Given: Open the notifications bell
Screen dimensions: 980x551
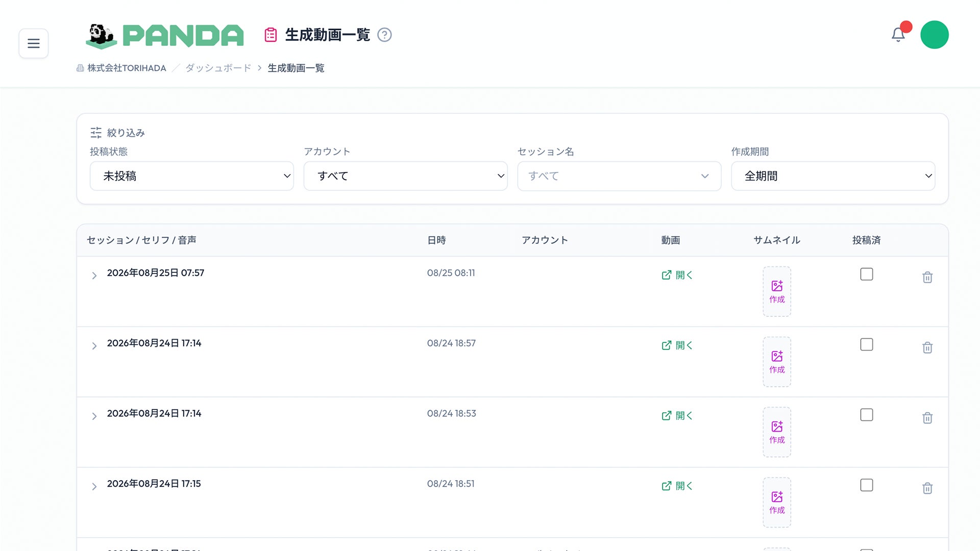Looking at the screenshot, I should click(898, 35).
